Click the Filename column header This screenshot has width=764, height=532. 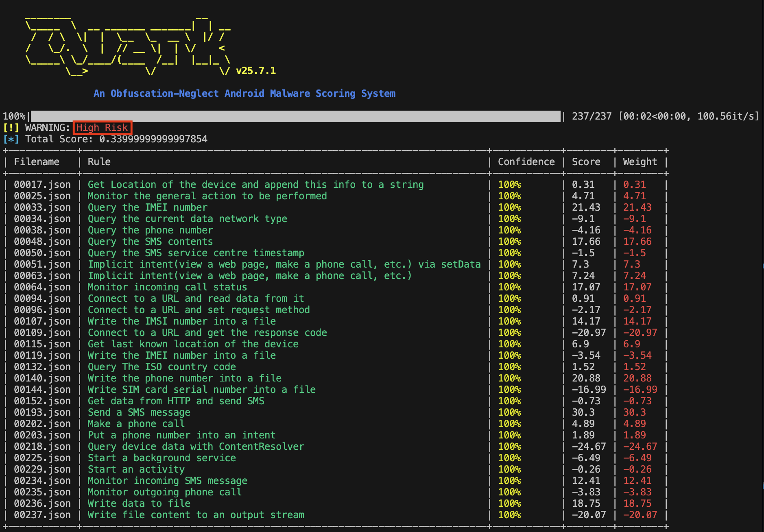(x=37, y=162)
